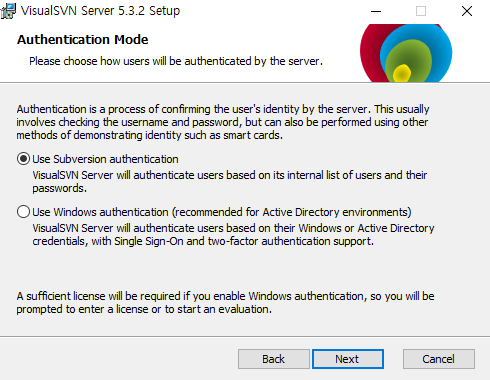Click description mentioning internal list of users
This screenshot has width=490, height=380.
tap(230, 182)
